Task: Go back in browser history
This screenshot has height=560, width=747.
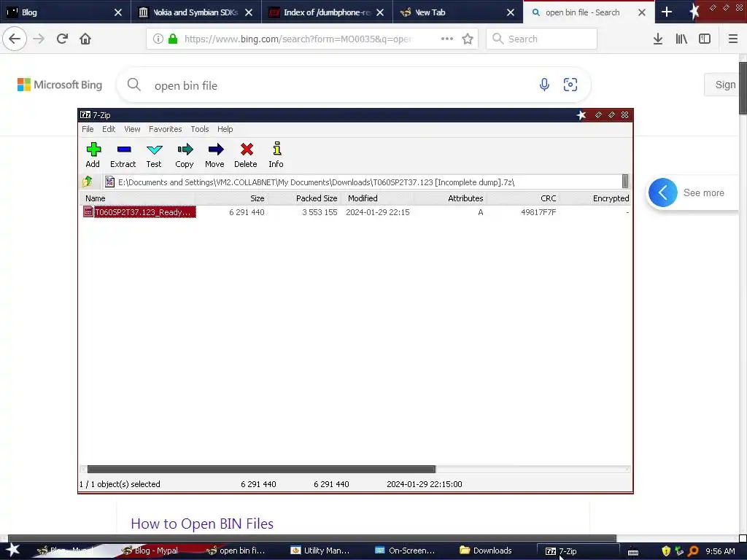Action: click(15, 39)
